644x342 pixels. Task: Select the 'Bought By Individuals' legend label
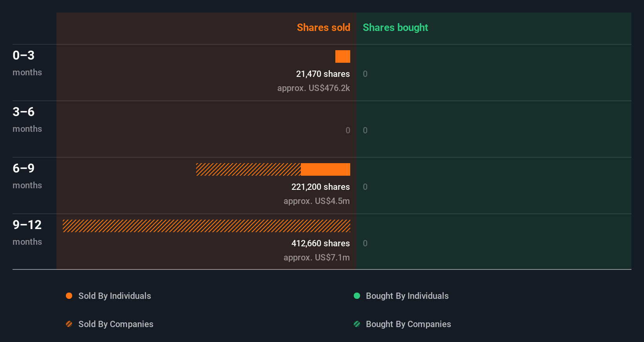point(407,296)
